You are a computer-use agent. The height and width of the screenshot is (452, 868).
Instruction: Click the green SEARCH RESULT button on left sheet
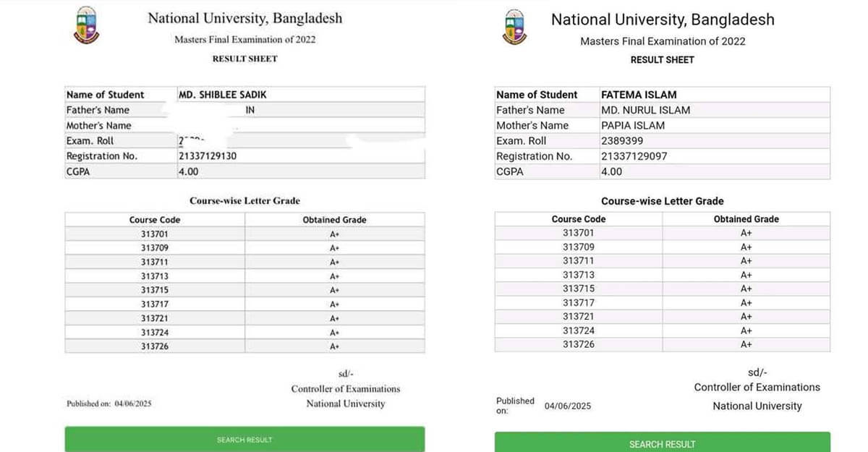tap(244, 439)
